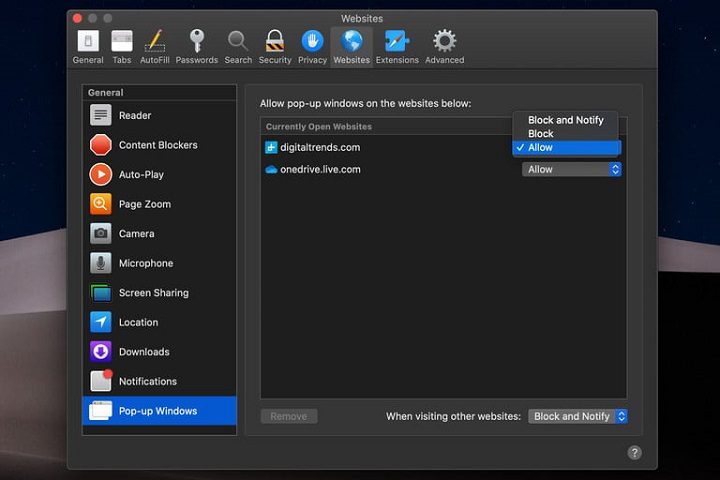Select Notifications in the sidebar

click(x=147, y=381)
